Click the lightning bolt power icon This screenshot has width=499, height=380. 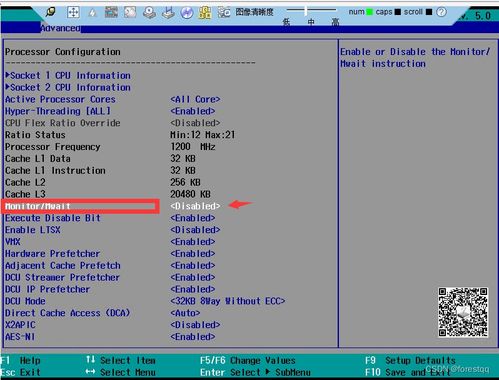(x=93, y=13)
